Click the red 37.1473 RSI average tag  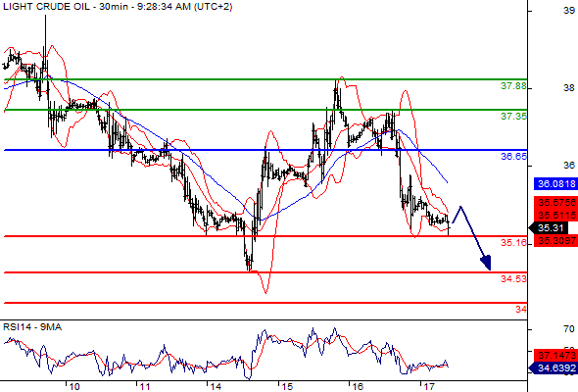(555, 356)
